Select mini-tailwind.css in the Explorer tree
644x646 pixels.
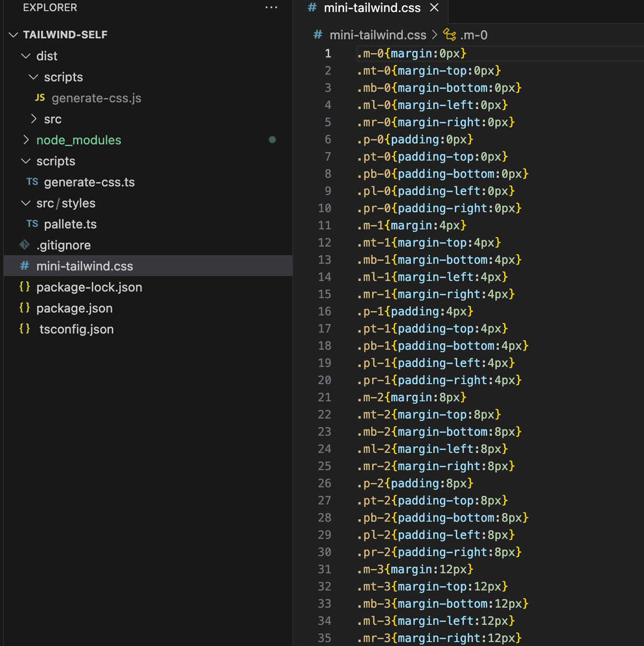(84, 266)
